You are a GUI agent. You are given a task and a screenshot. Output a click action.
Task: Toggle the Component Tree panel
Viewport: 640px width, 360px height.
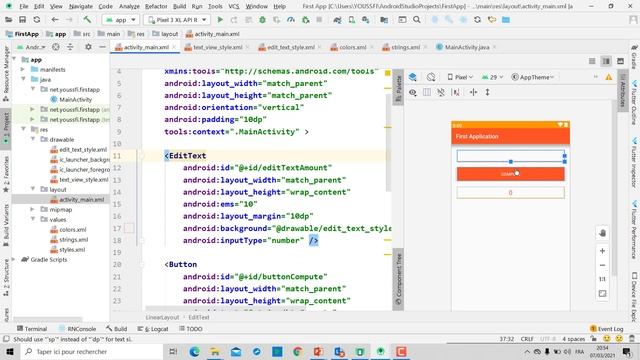coord(398,279)
